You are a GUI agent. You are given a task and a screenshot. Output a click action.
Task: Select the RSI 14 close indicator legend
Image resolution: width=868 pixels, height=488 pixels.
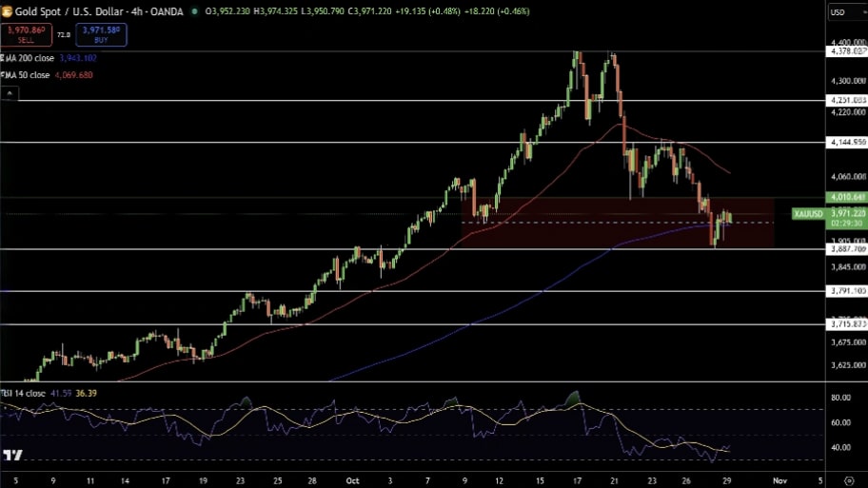[x=23, y=393]
